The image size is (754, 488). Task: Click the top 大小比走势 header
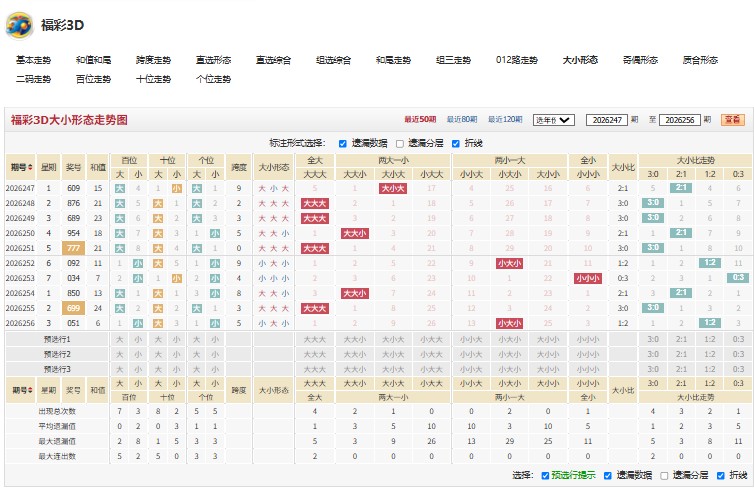695,160
